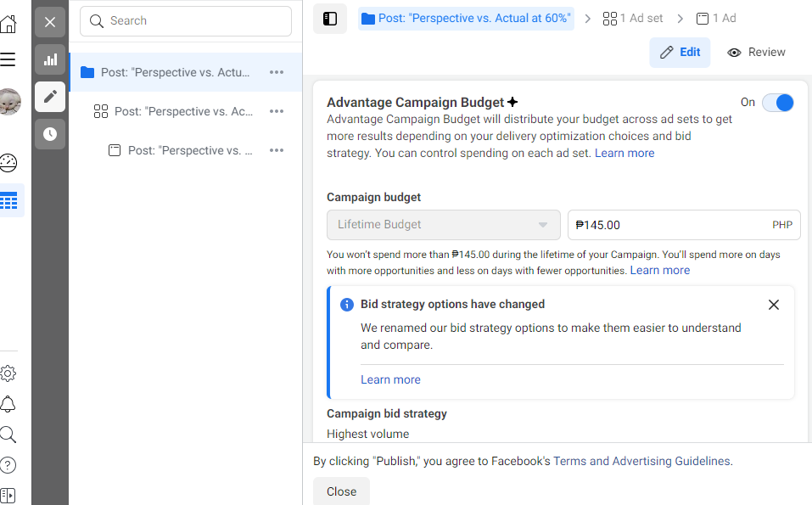812x505 pixels.
Task: Open more options for the ad set row
Action: click(x=277, y=111)
